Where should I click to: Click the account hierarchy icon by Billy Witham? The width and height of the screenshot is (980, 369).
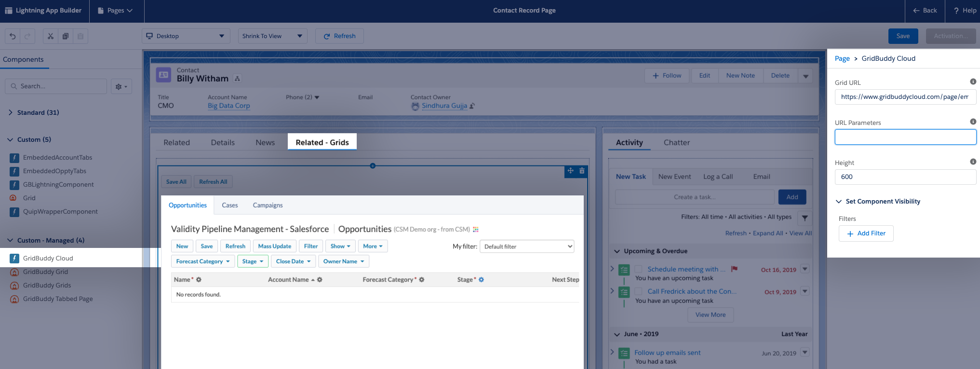237,79
